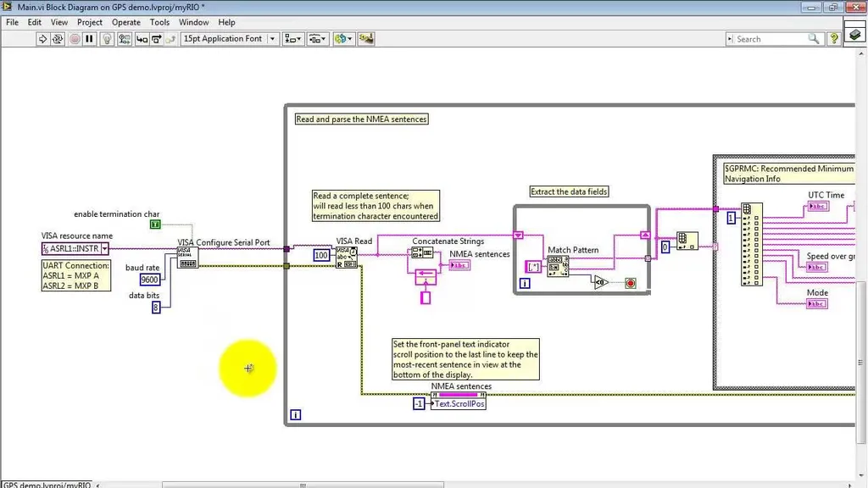This screenshot has width=868, height=488.
Task: Select the VISA Read function node
Action: tap(346, 256)
